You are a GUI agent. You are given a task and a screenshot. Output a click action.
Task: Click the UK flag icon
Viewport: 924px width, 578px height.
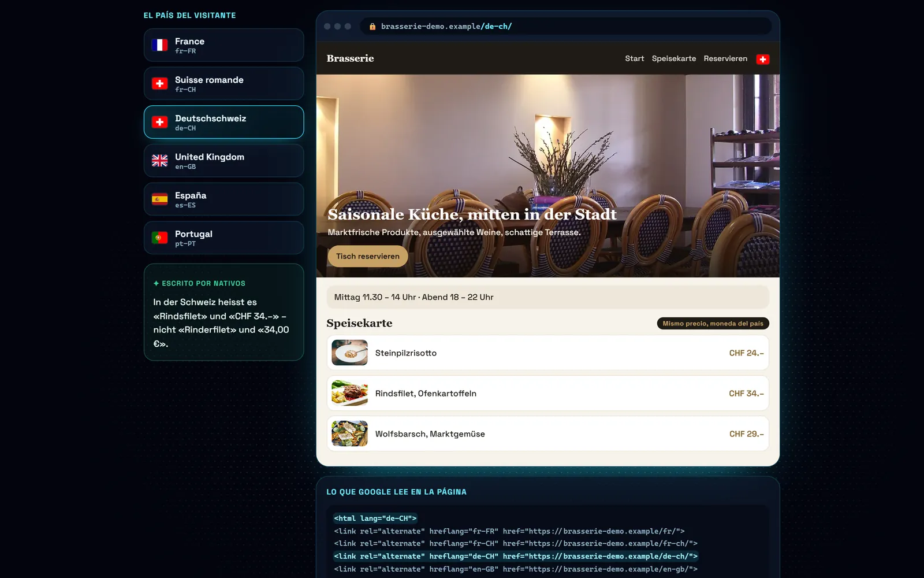tap(159, 161)
